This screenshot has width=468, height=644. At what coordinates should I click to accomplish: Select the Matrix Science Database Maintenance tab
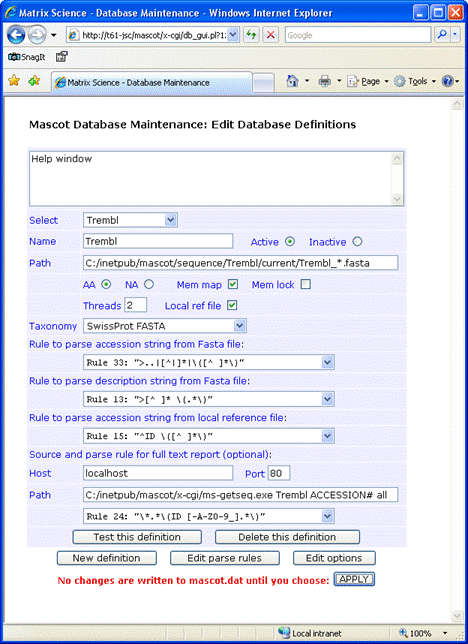coord(151,82)
